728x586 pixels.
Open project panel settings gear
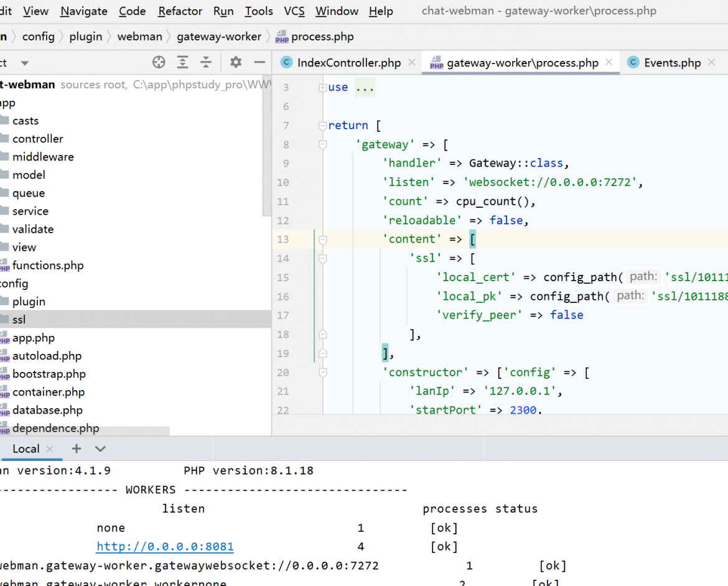click(236, 62)
